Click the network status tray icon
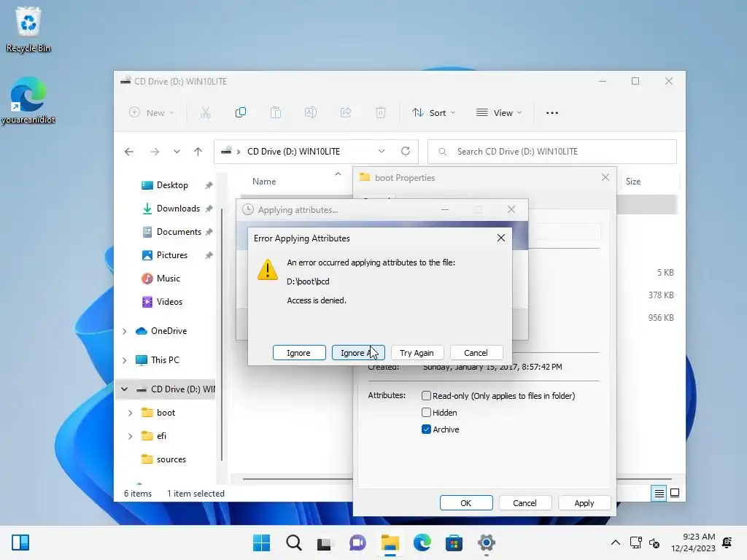Screen dimensions: 747x560 point(636,542)
